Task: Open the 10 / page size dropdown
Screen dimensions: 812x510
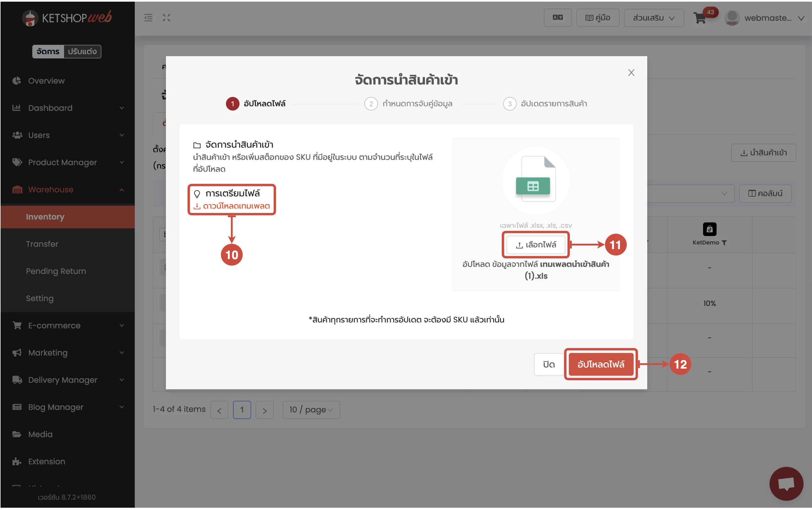Action: pyautogui.click(x=311, y=410)
